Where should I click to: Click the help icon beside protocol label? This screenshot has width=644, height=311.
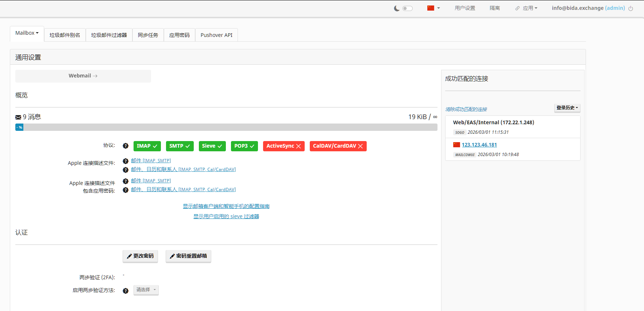pos(126,146)
